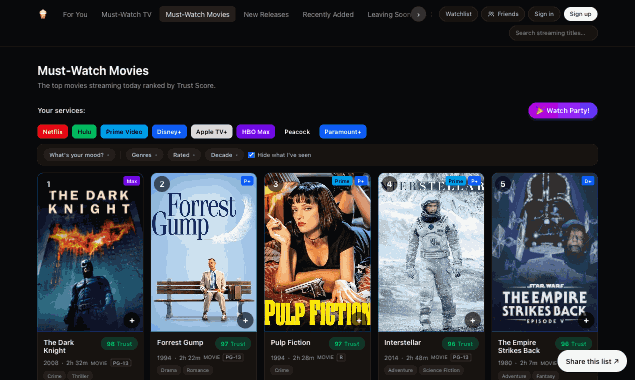The width and height of the screenshot is (635, 380).
Task: Open the What's your mood dropdown
Action: click(79, 155)
